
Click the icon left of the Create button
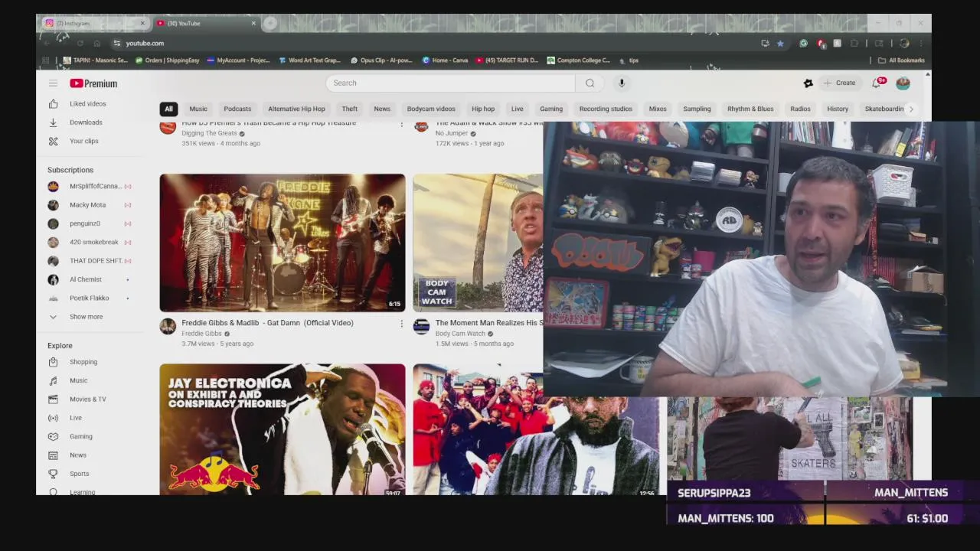point(808,83)
